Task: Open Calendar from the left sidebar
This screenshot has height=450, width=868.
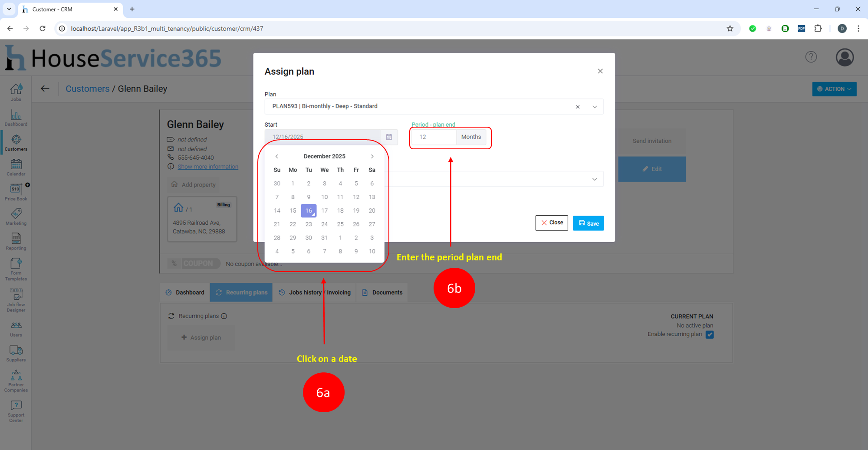Action: click(16, 167)
